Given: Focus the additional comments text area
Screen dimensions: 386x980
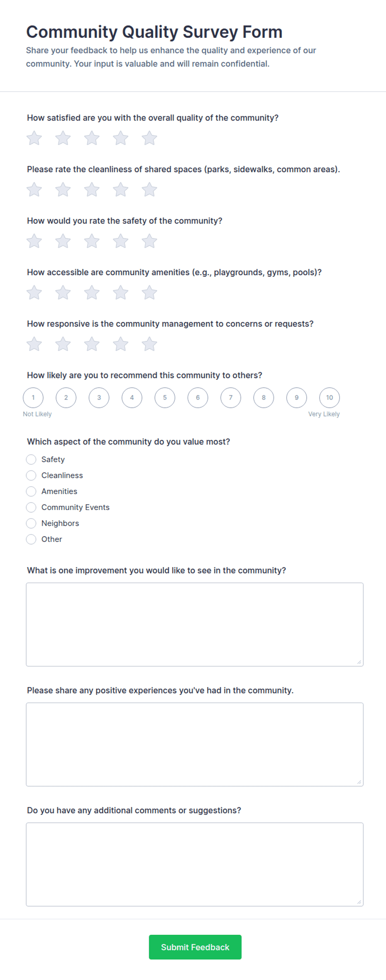Looking at the screenshot, I should click(x=195, y=865).
